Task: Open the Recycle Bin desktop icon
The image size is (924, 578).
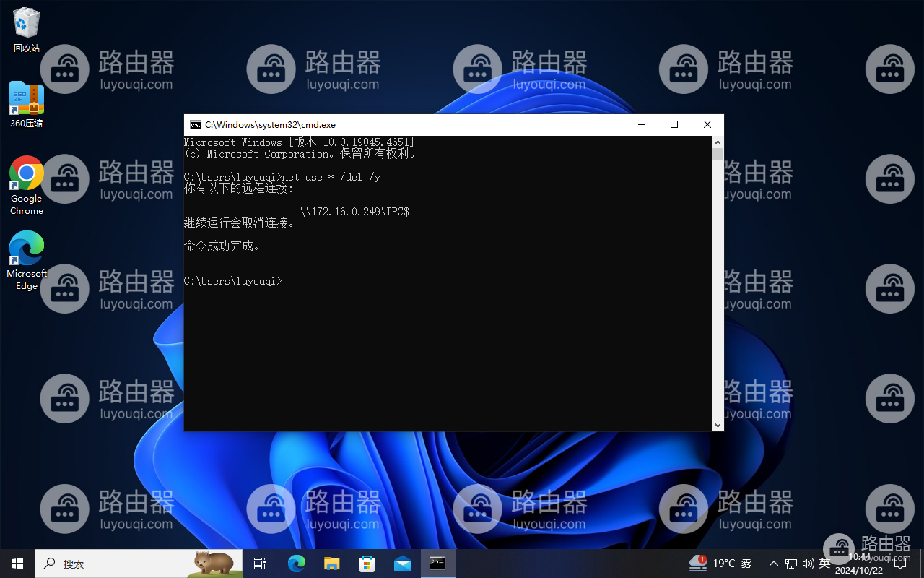Action: 27,30
